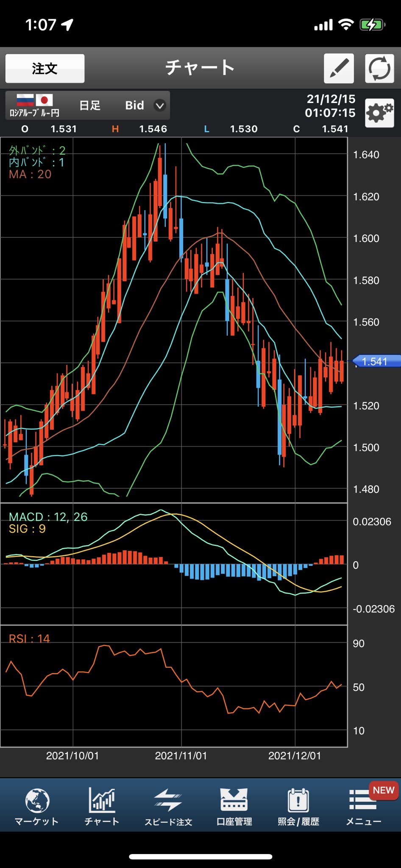Open the メニュー tab
This screenshot has width=401, height=868.
coord(364,807)
